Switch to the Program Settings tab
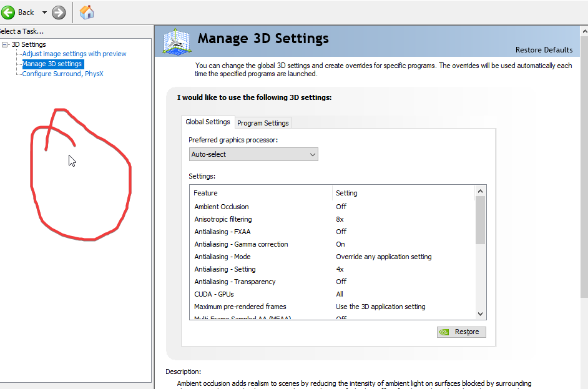Screen dimensions: 588x389 [263, 123]
